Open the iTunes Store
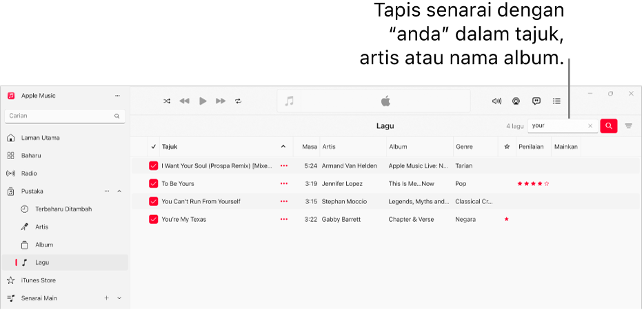The height and width of the screenshot is (310, 644). point(38,280)
